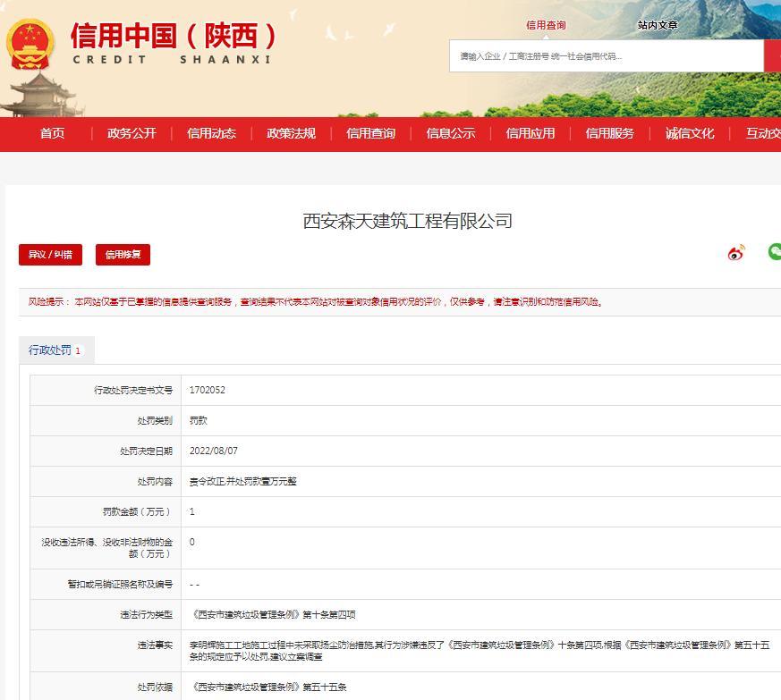Open 信用查询 in red navigation bar
Image resolution: width=781 pixels, height=700 pixels.
tap(370, 133)
